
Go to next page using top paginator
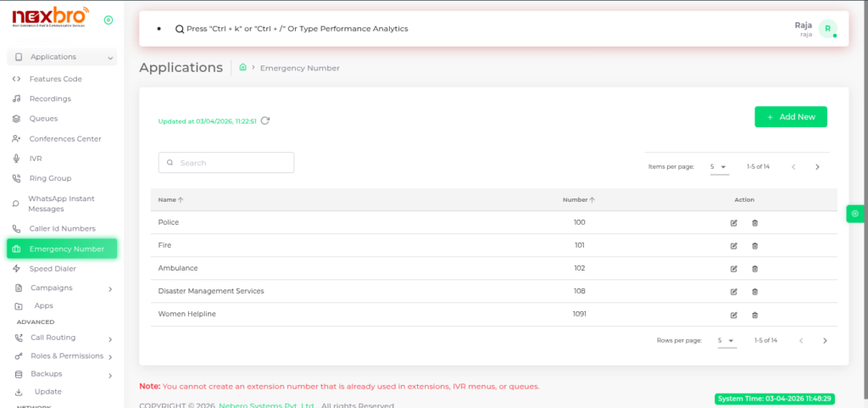tap(817, 167)
